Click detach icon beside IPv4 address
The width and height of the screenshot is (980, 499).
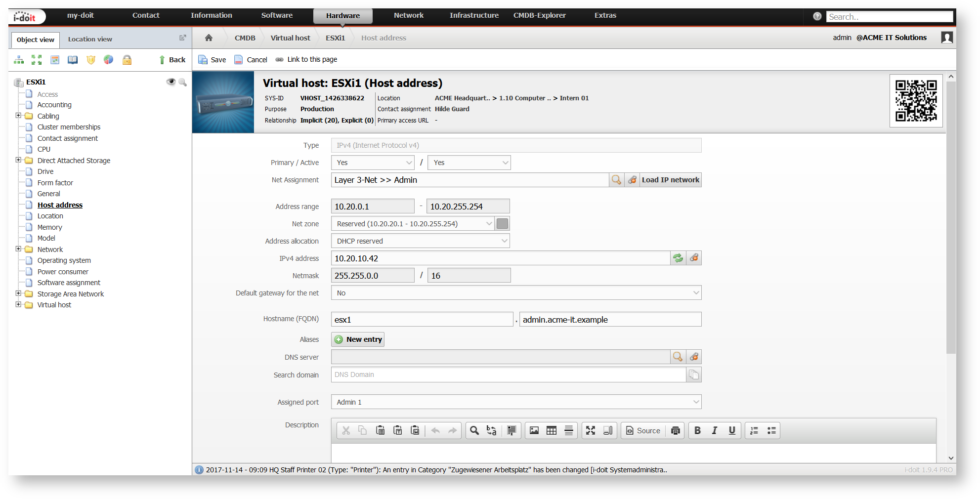pyautogui.click(x=694, y=258)
